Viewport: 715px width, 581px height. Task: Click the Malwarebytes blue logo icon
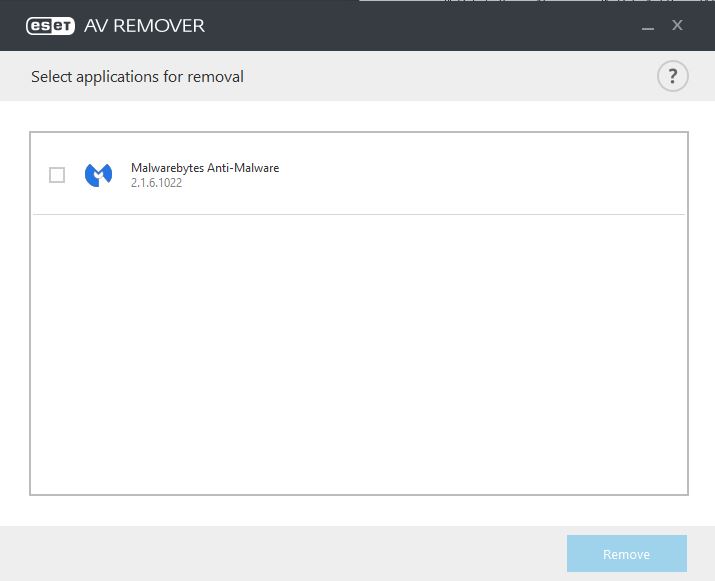[x=98, y=175]
